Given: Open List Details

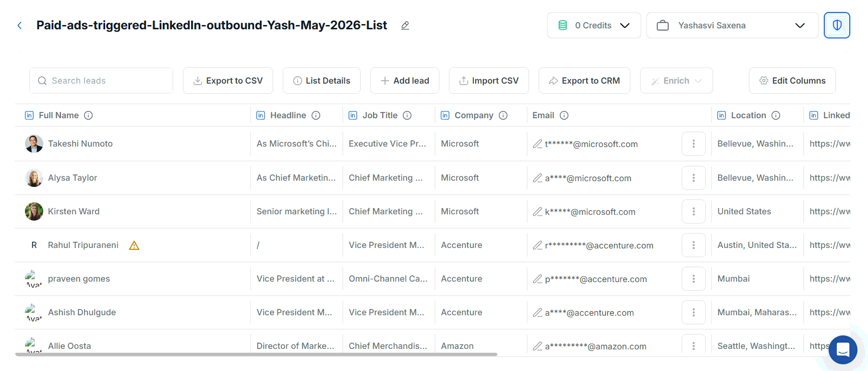Looking at the screenshot, I should [x=322, y=81].
